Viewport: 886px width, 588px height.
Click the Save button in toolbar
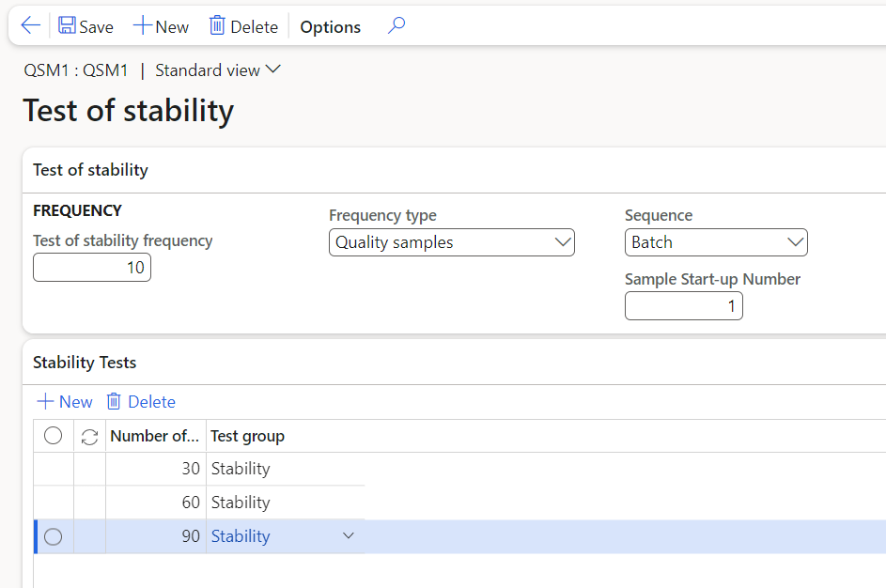click(85, 26)
